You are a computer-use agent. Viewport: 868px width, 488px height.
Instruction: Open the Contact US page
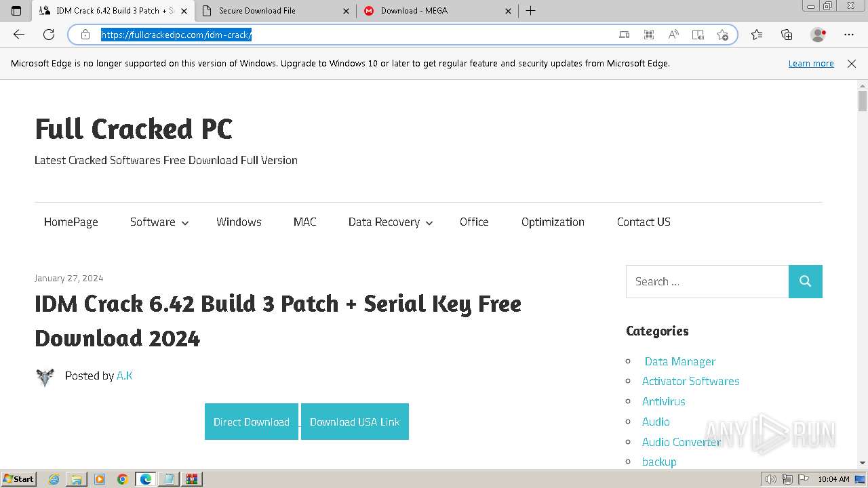click(x=644, y=222)
